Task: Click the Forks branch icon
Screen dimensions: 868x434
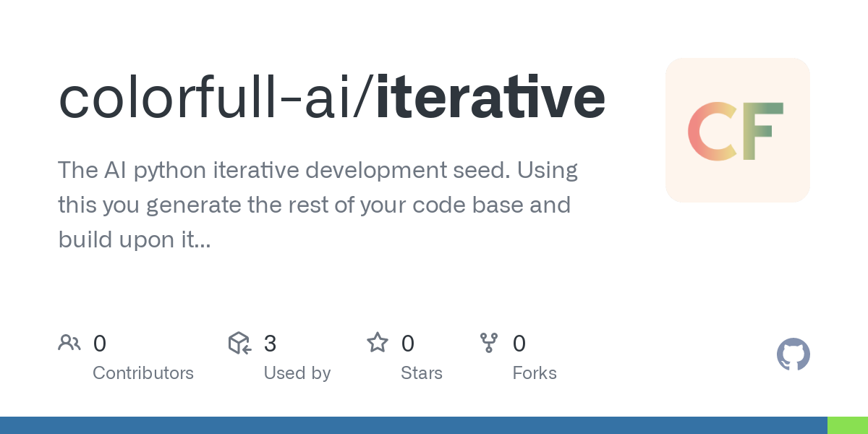Action: coord(489,343)
